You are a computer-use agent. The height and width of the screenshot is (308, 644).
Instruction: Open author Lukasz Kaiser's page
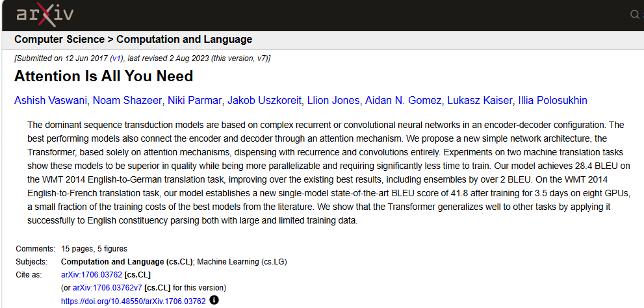(480, 100)
